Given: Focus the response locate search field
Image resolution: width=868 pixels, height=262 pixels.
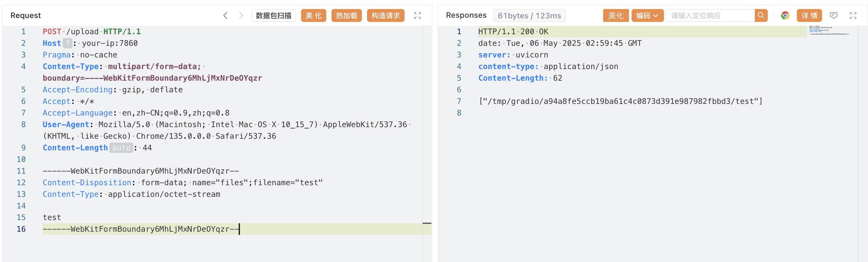Looking at the screenshot, I should pyautogui.click(x=710, y=15).
